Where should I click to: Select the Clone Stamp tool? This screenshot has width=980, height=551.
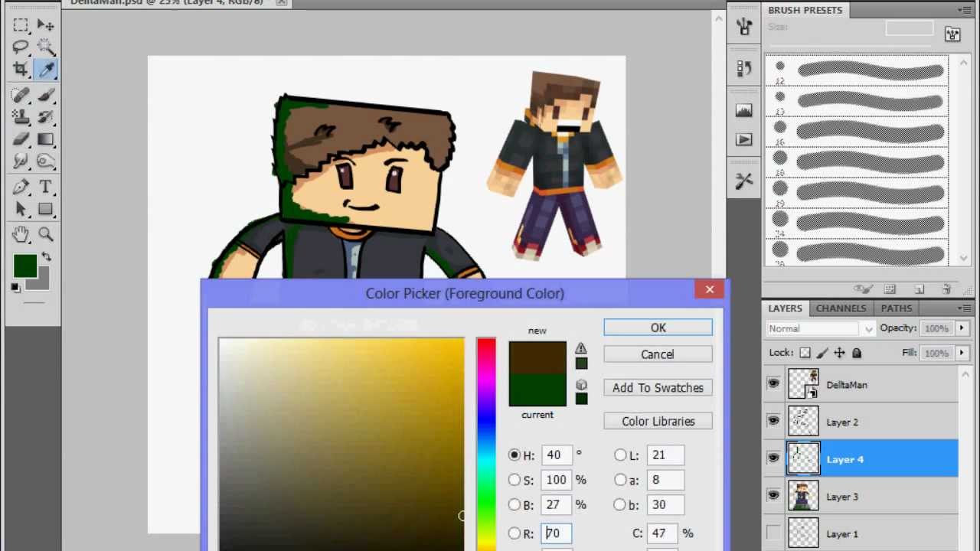pyautogui.click(x=21, y=117)
